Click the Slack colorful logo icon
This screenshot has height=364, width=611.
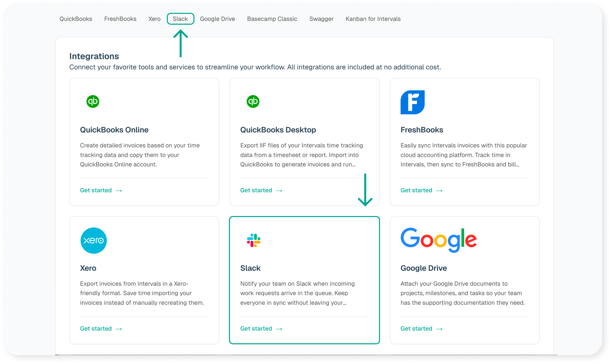(254, 240)
